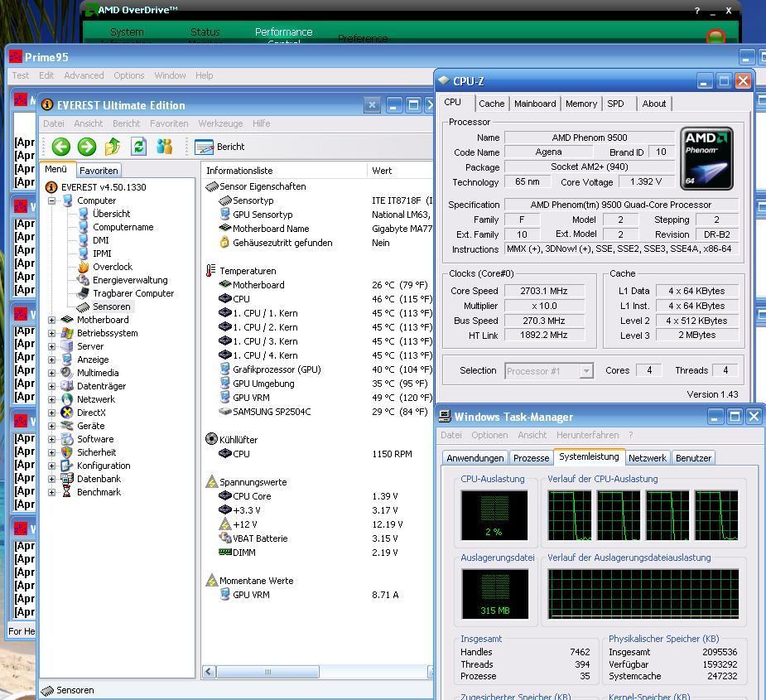Collapse the Computer tree node
766x700 pixels.
[x=51, y=200]
